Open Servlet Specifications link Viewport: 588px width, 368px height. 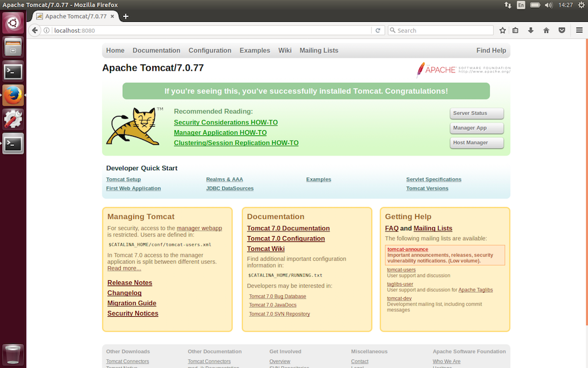coord(433,180)
